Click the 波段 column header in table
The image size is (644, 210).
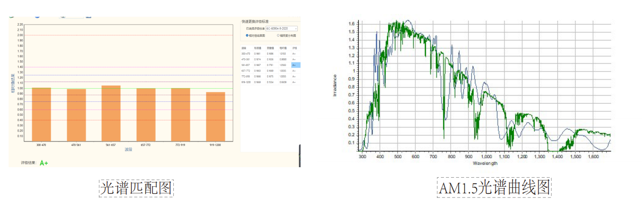pyautogui.click(x=244, y=48)
